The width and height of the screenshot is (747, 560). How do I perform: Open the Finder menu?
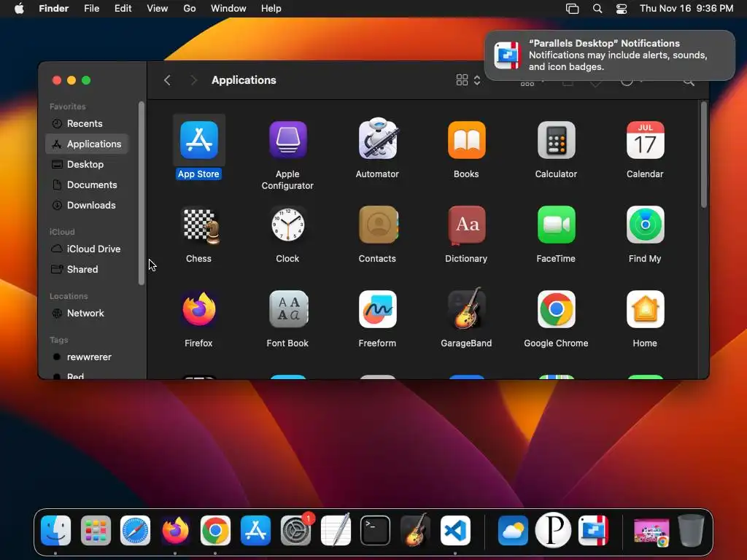pos(54,9)
